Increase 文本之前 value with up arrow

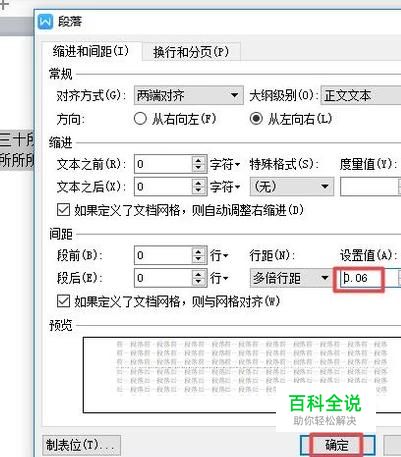click(x=199, y=160)
